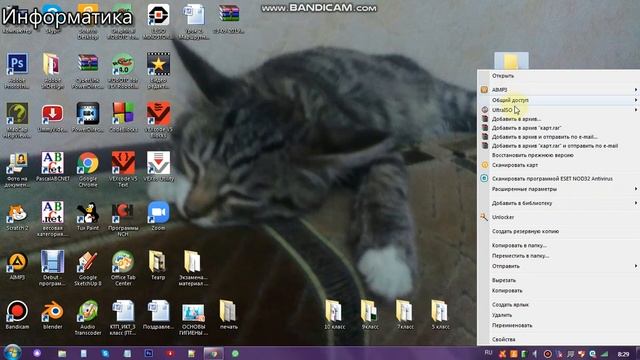Screen dimensions: 640x360
Task: Launch Debut video capture shortcut
Action: click(x=52, y=268)
